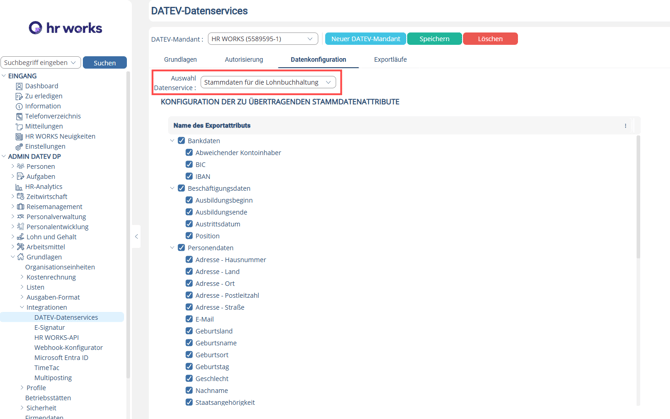Click the Zeitwirtschaft icon
This screenshot has height=419, width=670.
click(x=21, y=196)
